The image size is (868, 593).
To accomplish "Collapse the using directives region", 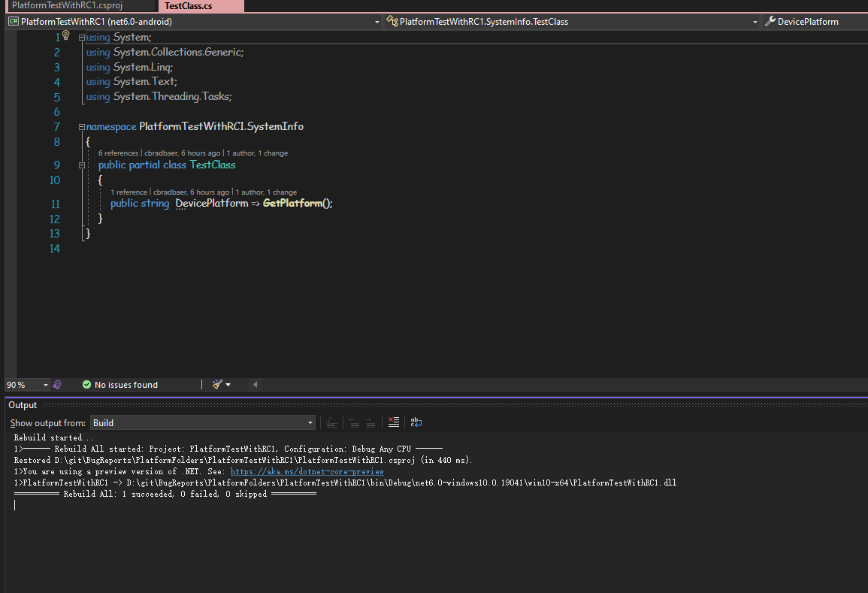I will click(81, 36).
